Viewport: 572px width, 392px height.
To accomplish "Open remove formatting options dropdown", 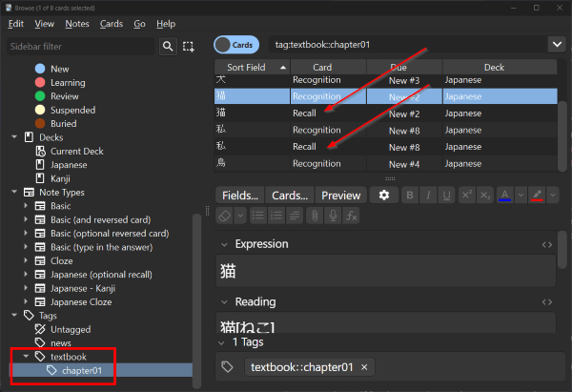I will click(240, 216).
